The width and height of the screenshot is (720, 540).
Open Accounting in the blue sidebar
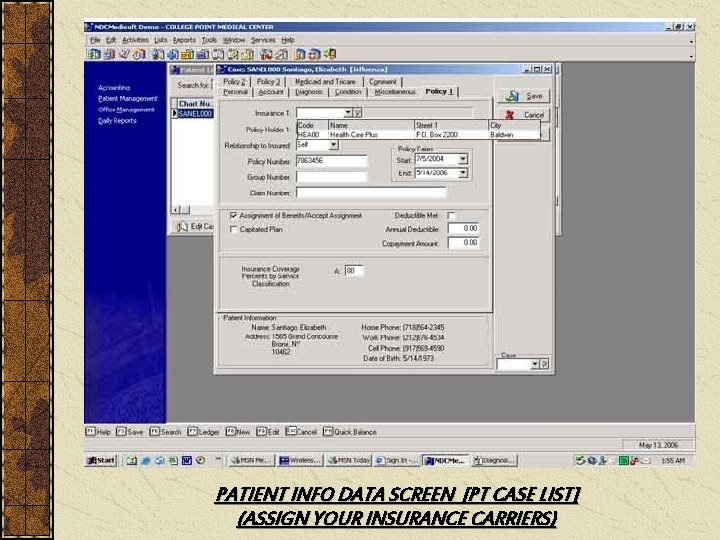[x=114, y=87]
